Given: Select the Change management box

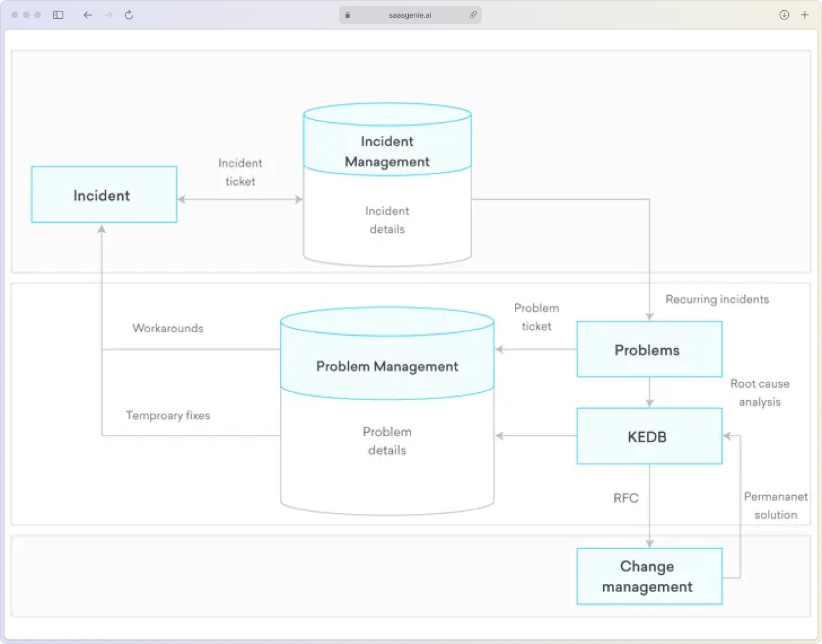Looking at the screenshot, I should click(648, 576).
